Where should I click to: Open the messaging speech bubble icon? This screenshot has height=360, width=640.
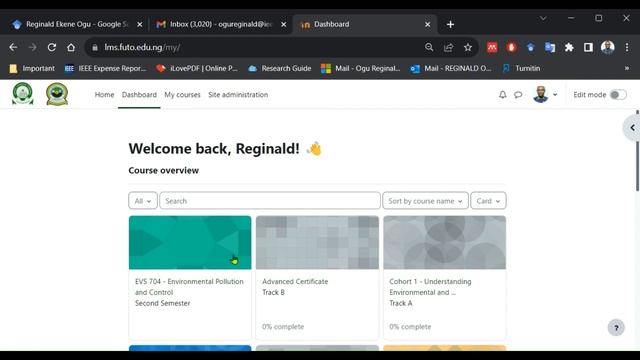pyautogui.click(x=518, y=95)
